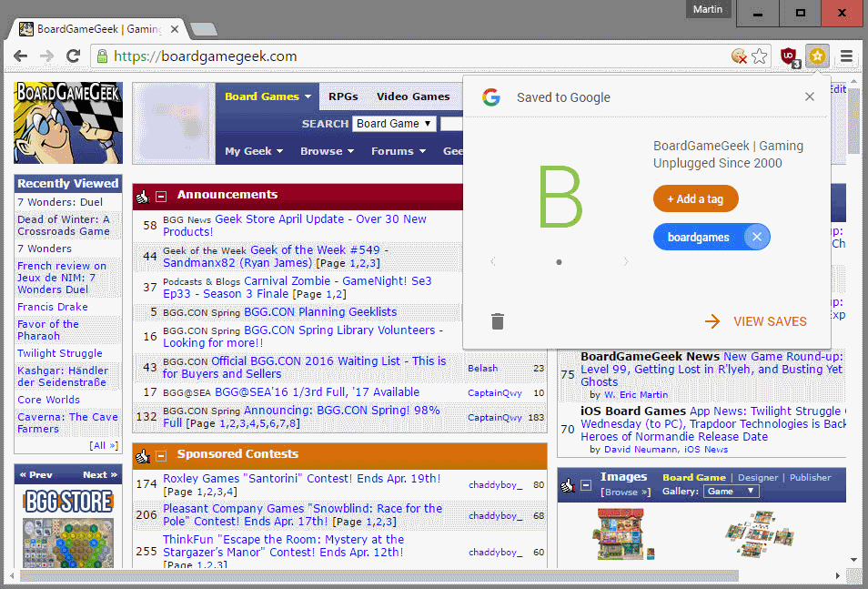
Task: Open the uBlock Origin extension icon
Action: click(x=790, y=56)
